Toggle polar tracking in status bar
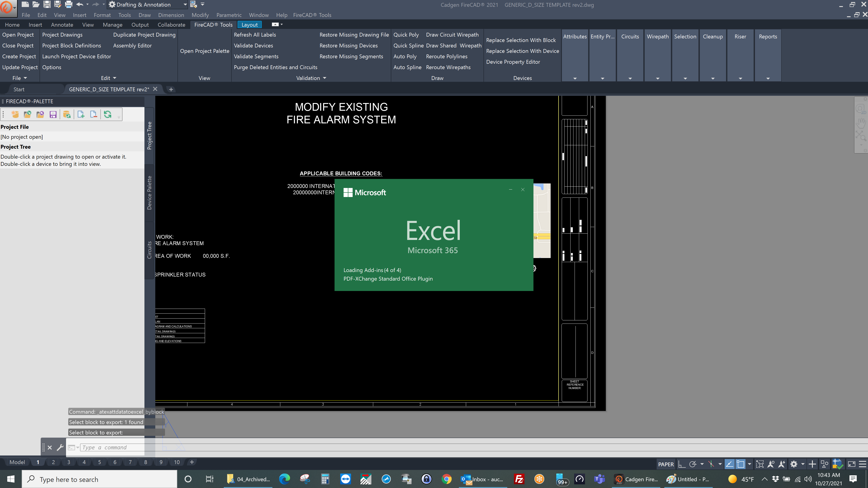868x488 pixels. (693, 464)
